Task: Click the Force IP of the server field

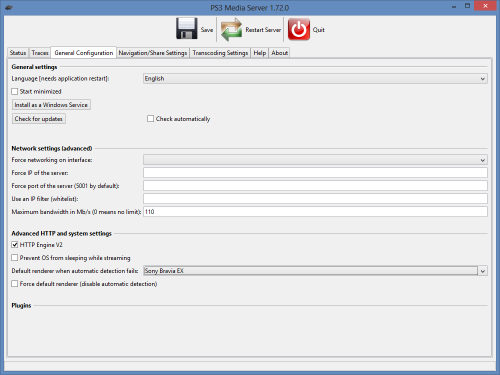Action: tap(315, 173)
